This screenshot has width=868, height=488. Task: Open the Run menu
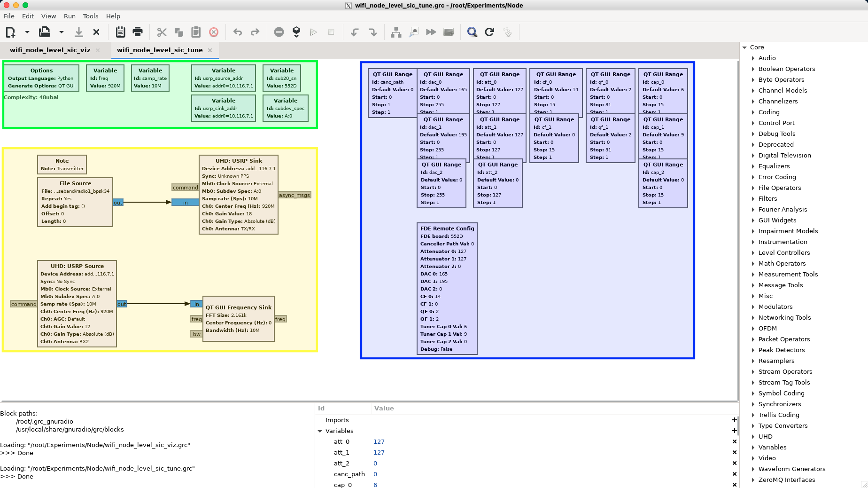(x=70, y=16)
